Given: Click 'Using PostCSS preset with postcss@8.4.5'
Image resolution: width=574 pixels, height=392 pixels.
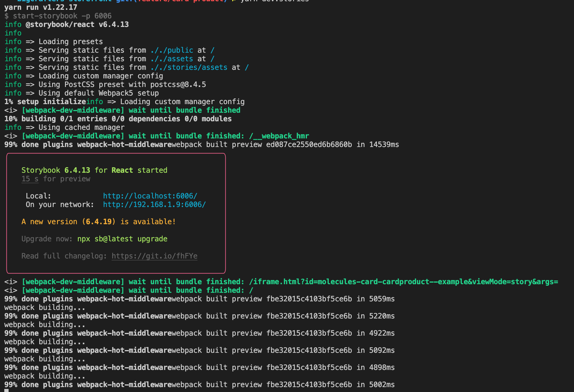Looking at the screenshot, I should click(122, 85).
